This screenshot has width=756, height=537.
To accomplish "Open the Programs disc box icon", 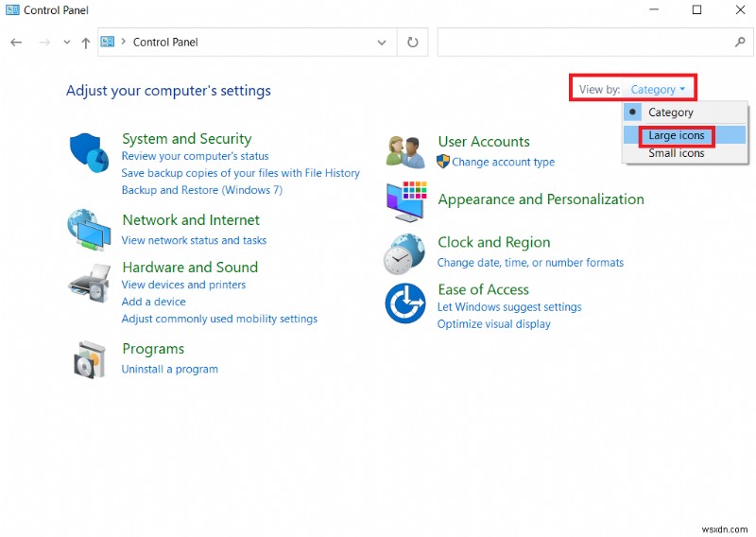I will coord(90,359).
